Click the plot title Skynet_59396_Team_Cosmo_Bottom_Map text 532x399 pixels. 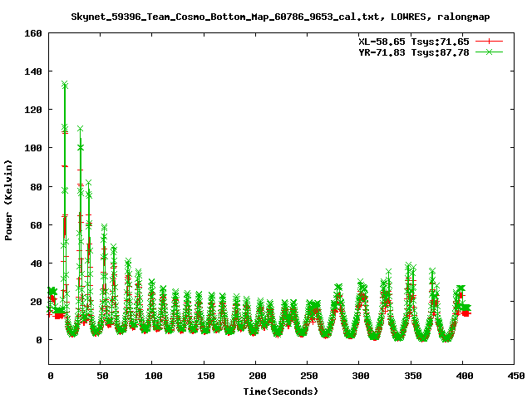280,17
